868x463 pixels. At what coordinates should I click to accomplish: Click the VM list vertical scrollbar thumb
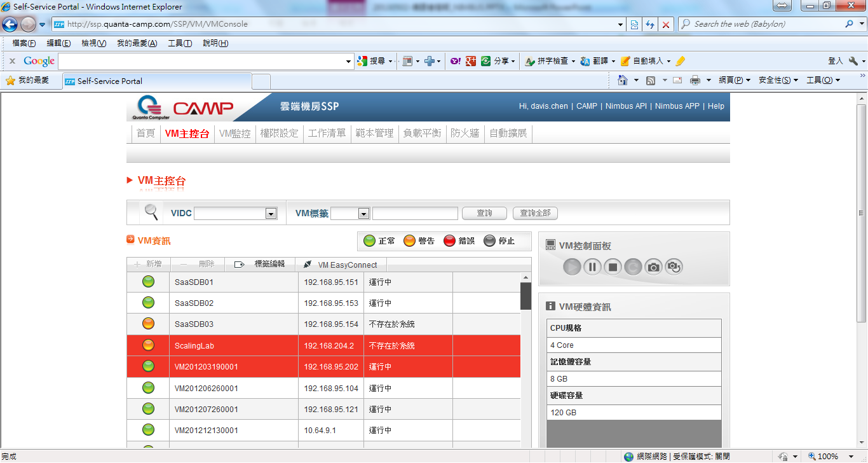(x=526, y=296)
